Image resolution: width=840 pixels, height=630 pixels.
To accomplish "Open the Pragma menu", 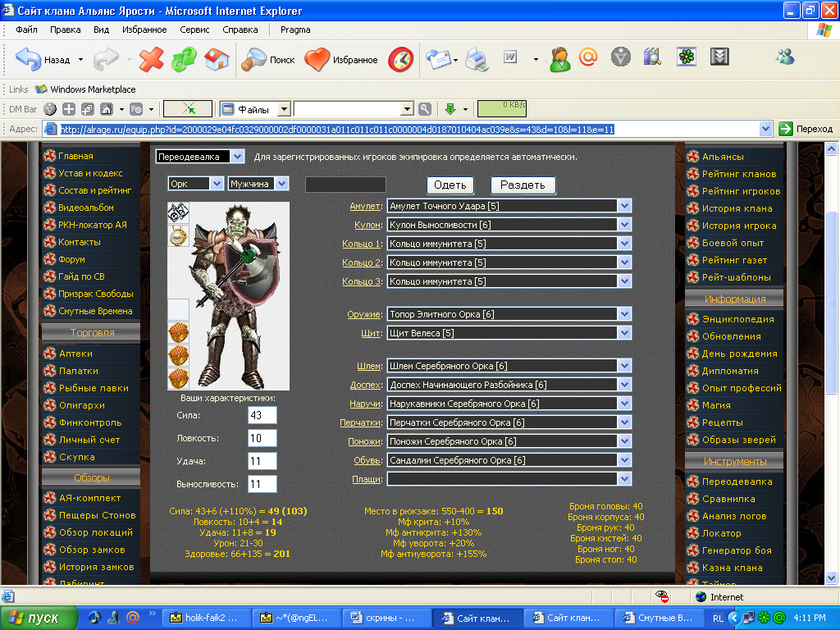I will (x=295, y=30).
